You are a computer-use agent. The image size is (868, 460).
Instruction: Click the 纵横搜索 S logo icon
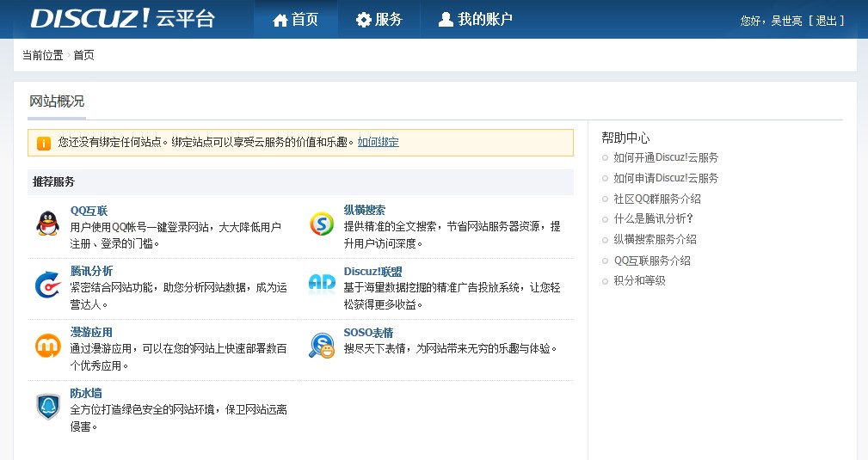tap(322, 224)
